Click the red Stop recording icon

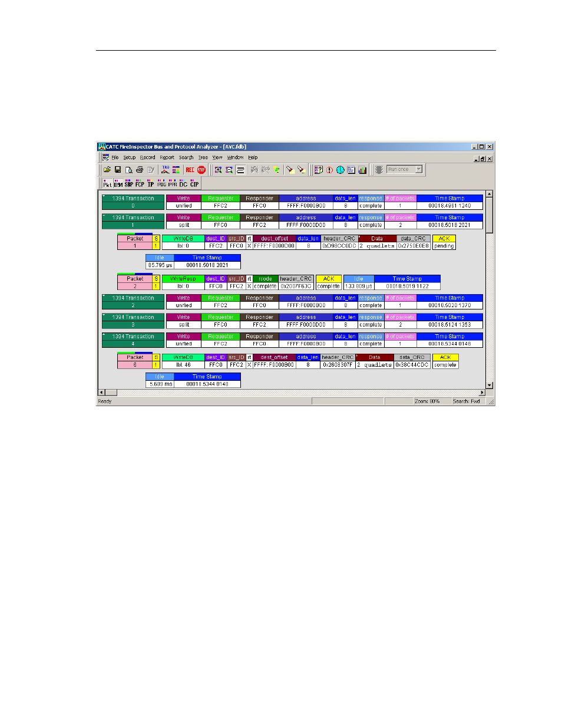pyautogui.click(x=201, y=170)
